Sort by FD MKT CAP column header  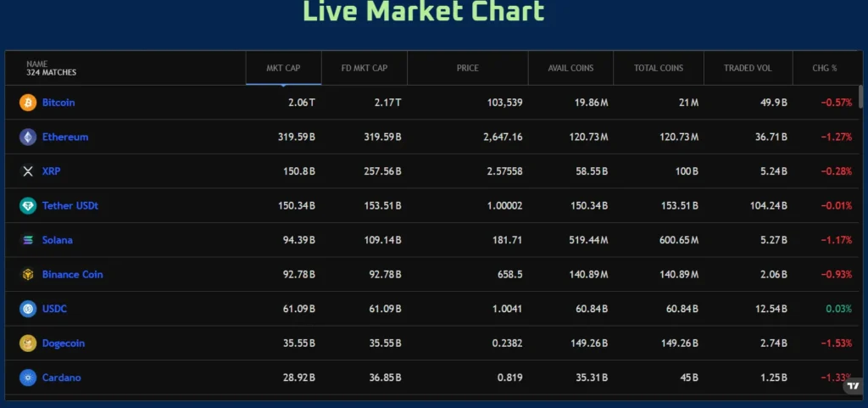coord(364,68)
